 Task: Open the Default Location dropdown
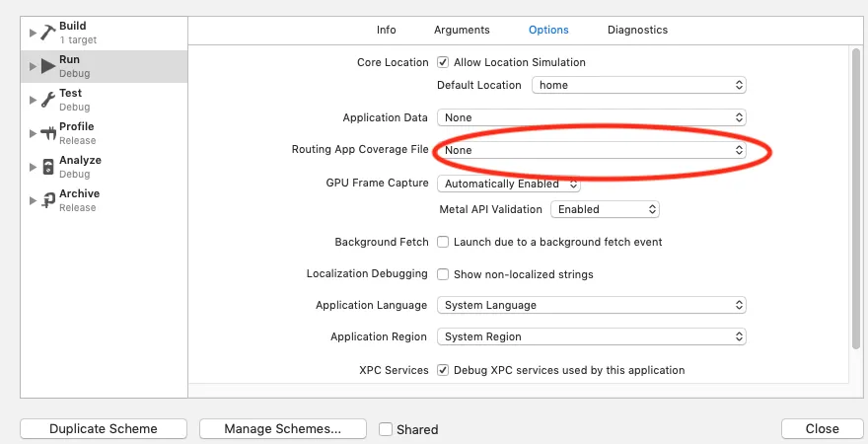[x=639, y=85]
